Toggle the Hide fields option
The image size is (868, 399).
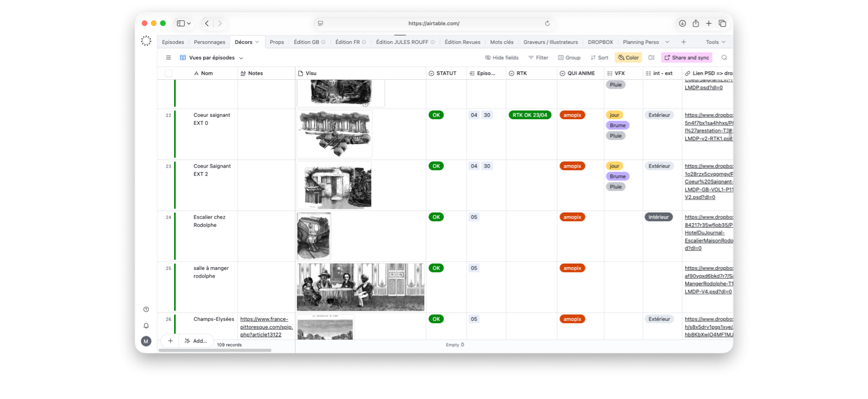[501, 58]
